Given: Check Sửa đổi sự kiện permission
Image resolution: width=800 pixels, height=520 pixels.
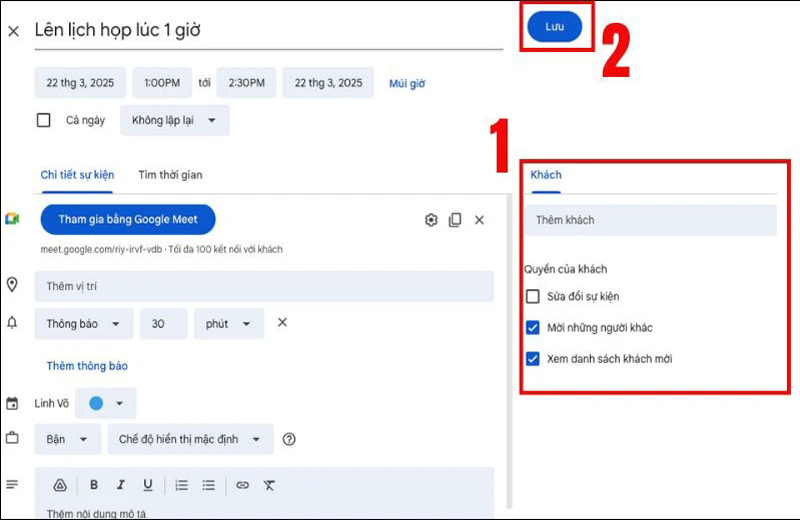Looking at the screenshot, I should tap(533, 296).
